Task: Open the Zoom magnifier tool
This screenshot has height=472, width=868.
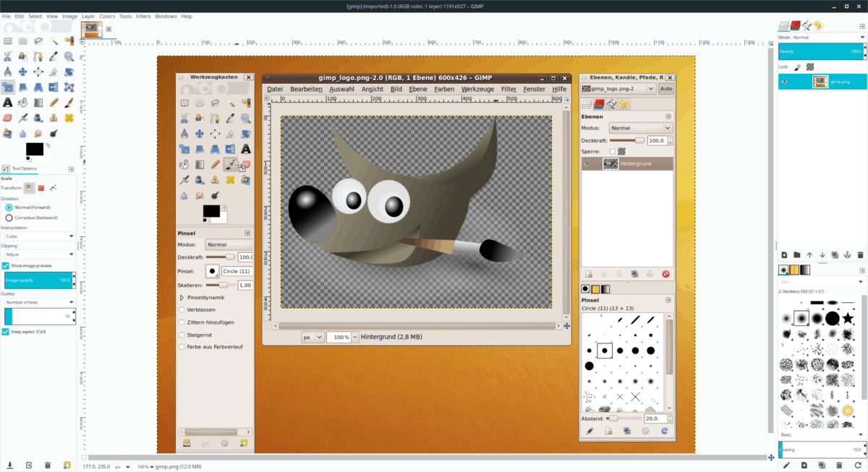Action: 245,118
